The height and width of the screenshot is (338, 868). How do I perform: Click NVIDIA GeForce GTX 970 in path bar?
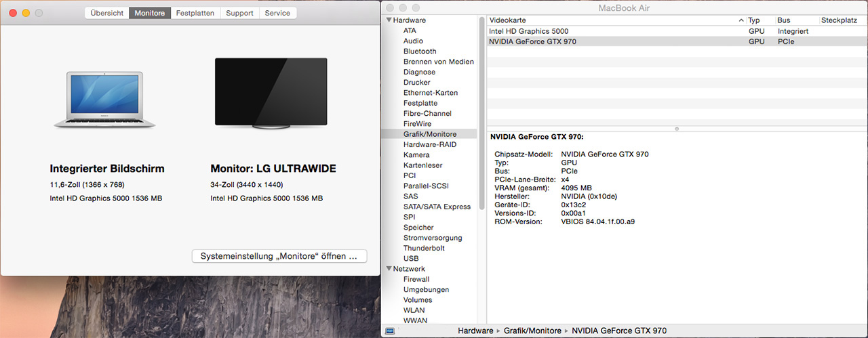coord(619,331)
